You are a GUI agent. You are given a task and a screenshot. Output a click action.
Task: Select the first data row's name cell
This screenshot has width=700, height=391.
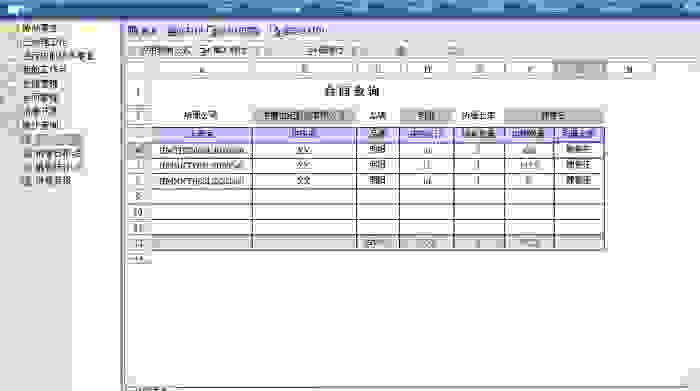click(x=202, y=150)
